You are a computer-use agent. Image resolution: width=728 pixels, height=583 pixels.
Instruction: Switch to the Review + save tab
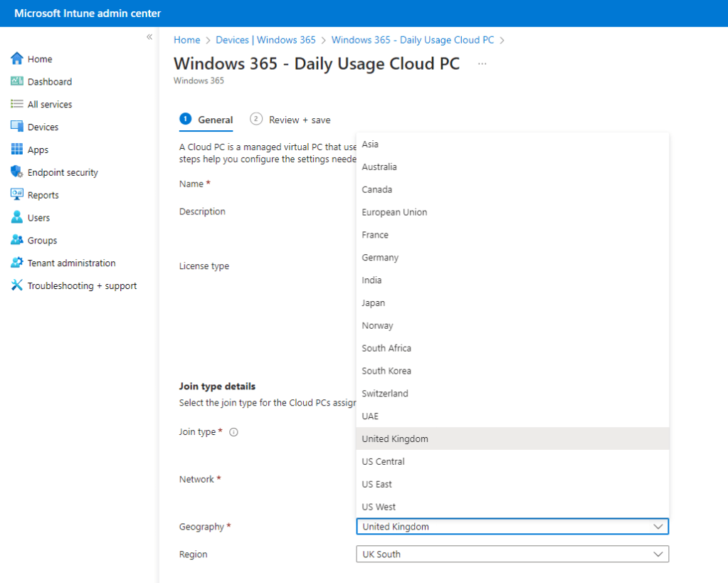pyautogui.click(x=291, y=120)
